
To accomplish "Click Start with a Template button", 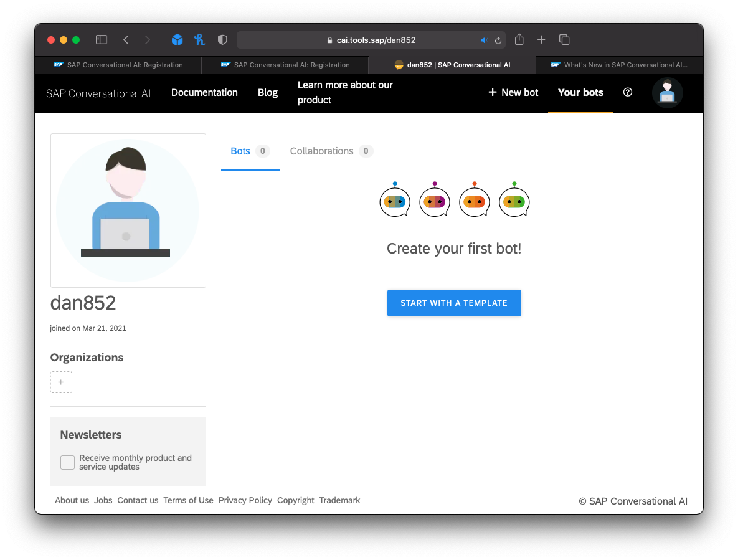I will pos(454,303).
